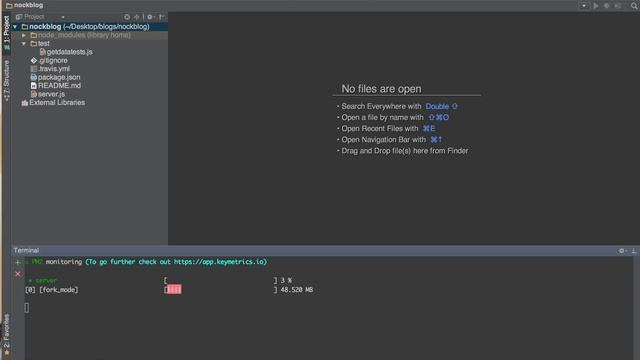Click the '48.520 MB' memory value

pos(297,290)
